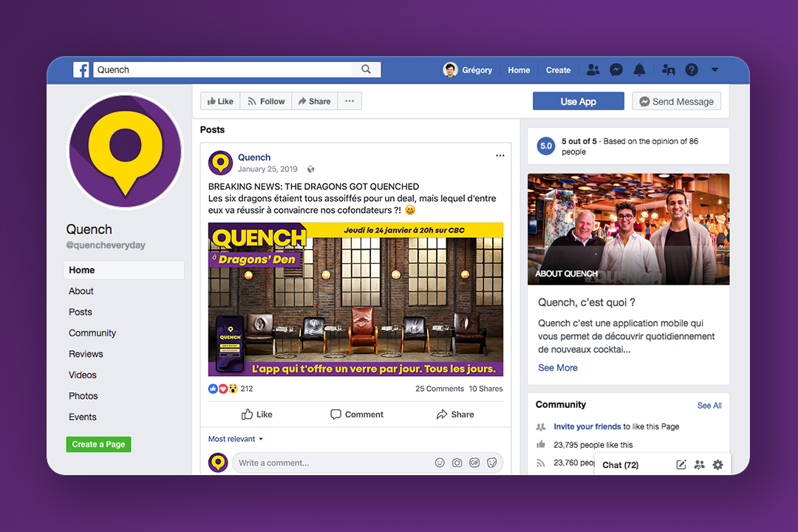Follow the Quench page
This screenshot has height=532, width=798.
tap(266, 101)
